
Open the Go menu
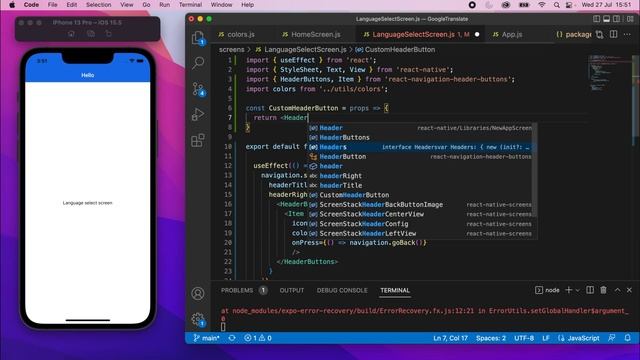(146, 5)
